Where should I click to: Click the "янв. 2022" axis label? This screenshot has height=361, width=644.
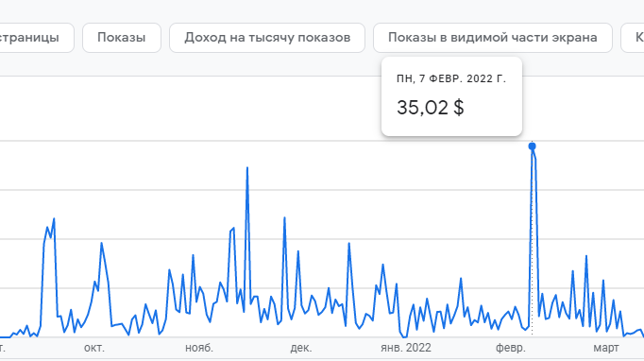[x=406, y=348]
